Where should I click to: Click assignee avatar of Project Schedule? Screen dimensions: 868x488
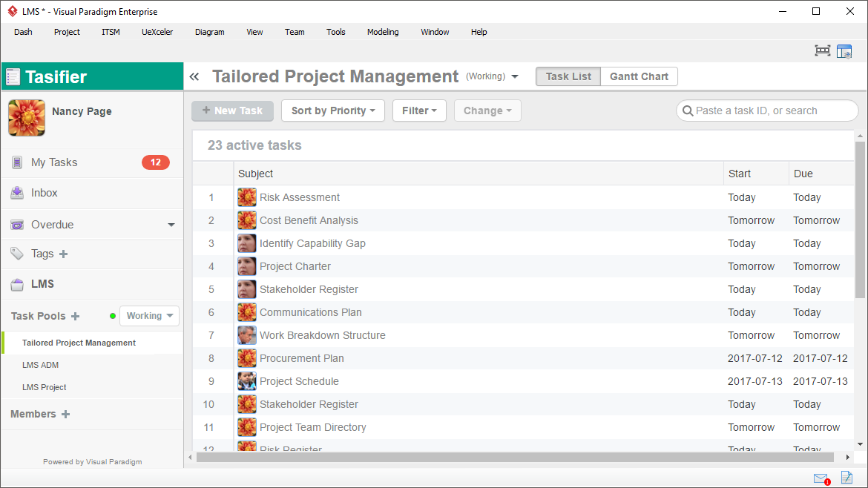tap(247, 380)
